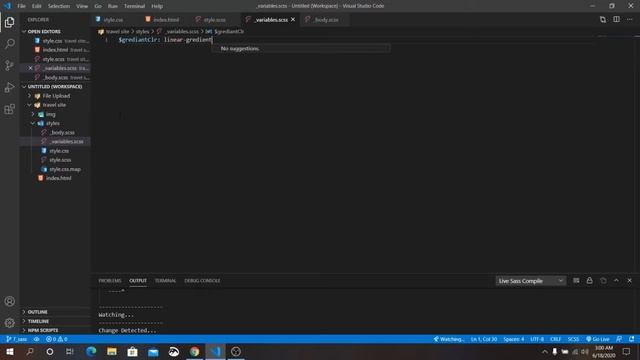640x360 pixels.
Task: Toggle output scroll lock
Action: (x=589, y=281)
